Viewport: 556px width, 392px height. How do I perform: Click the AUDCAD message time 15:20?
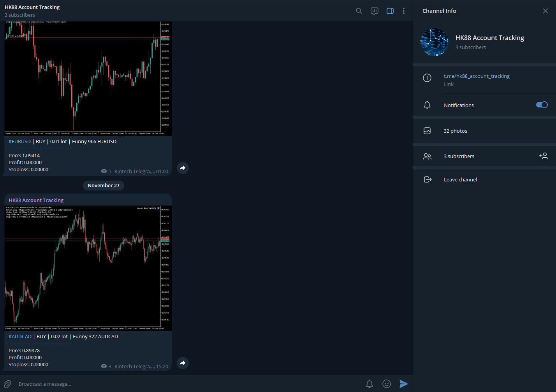click(162, 366)
